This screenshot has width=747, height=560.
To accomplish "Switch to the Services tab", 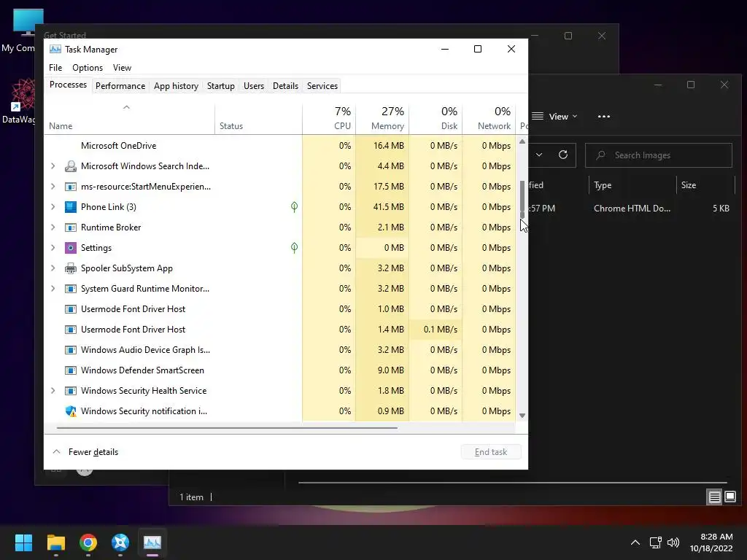I will pos(322,86).
